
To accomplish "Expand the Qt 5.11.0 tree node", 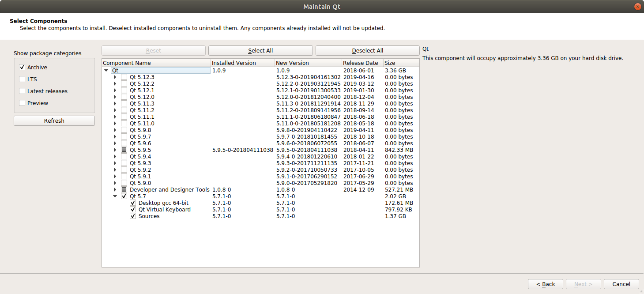I will point(115,124).
